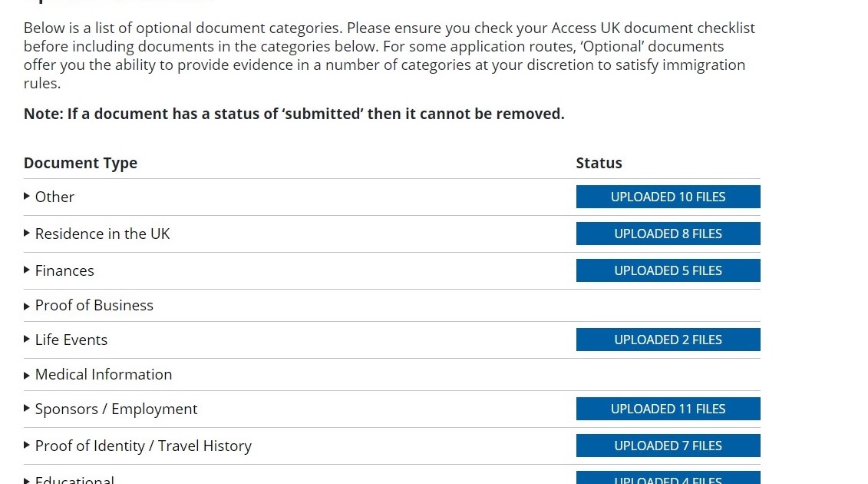Open uploaded files for the Other category

pyautogui.click(x=668, y=197)
